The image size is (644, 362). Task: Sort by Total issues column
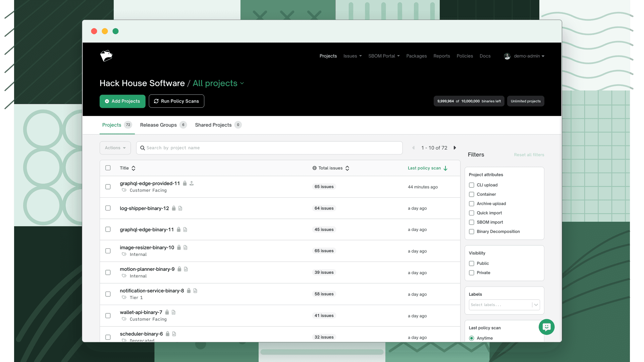point(331,168)
